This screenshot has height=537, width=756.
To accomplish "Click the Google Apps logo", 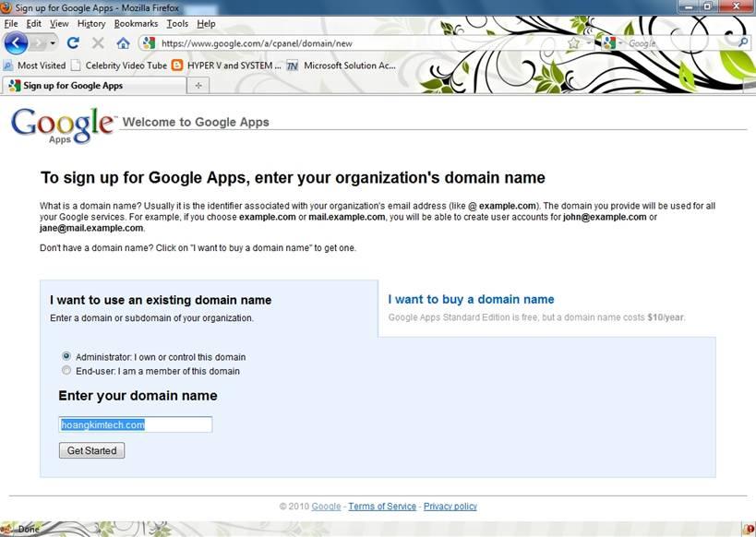I will [x=63, y=125].
